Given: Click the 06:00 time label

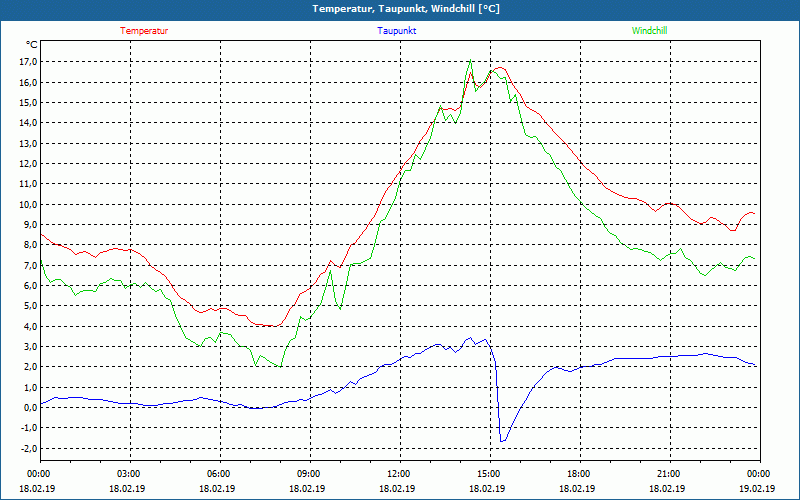Looking at the screenshot, I should pos(218,474).
